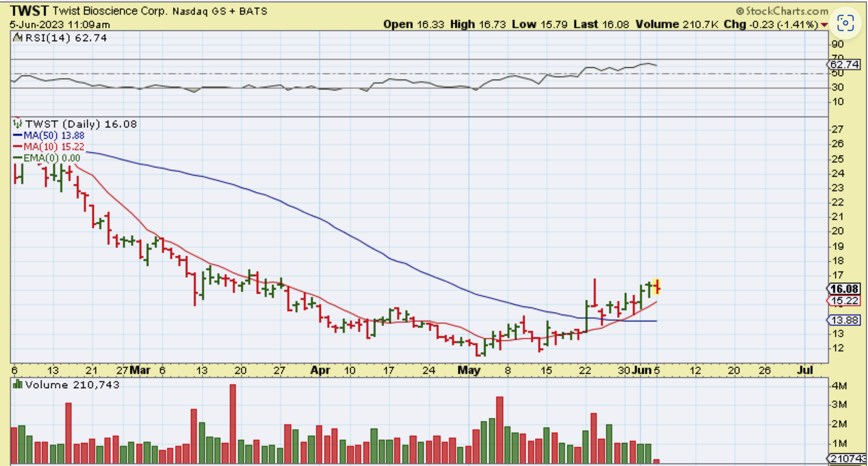Click the Volume bar-chart icon

(x=17, y=385)
